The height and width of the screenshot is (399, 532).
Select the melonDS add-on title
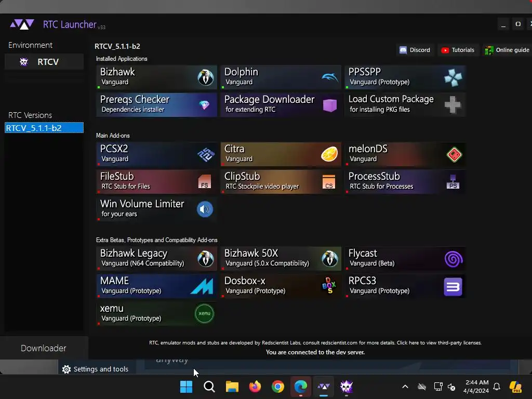coord(368,149)
